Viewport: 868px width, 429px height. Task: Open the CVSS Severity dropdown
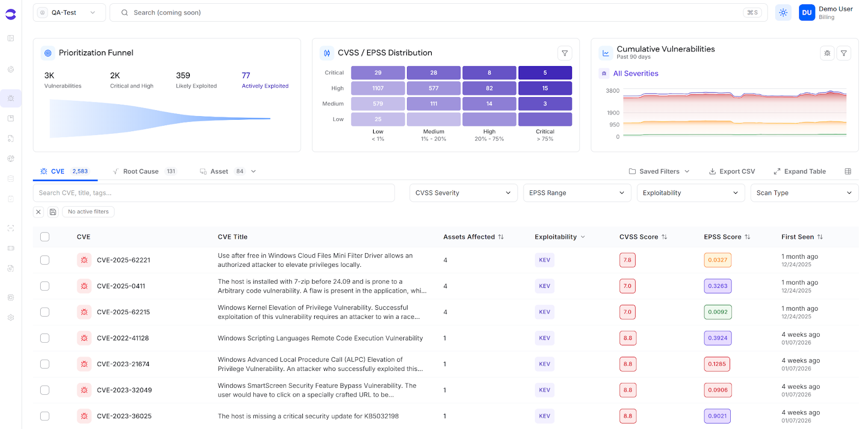(463, 193)
